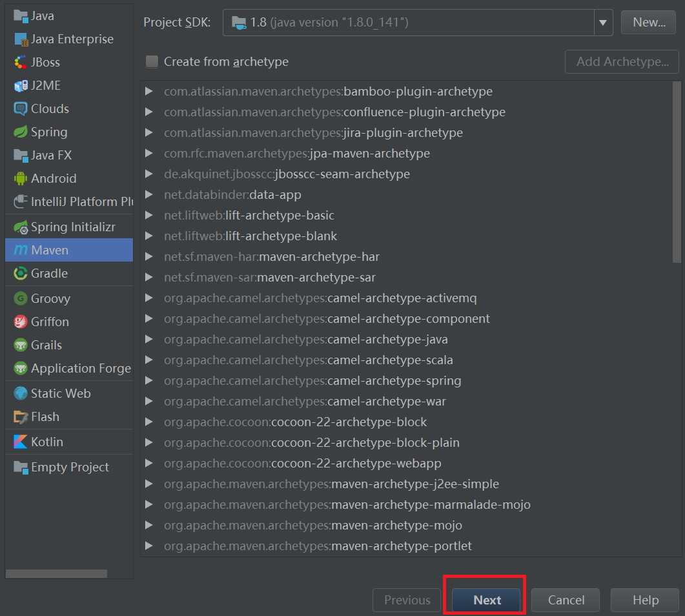Choose the Static Web globe icon
The height and width of the screenshot is (616, 685).
tap(21, 394)
